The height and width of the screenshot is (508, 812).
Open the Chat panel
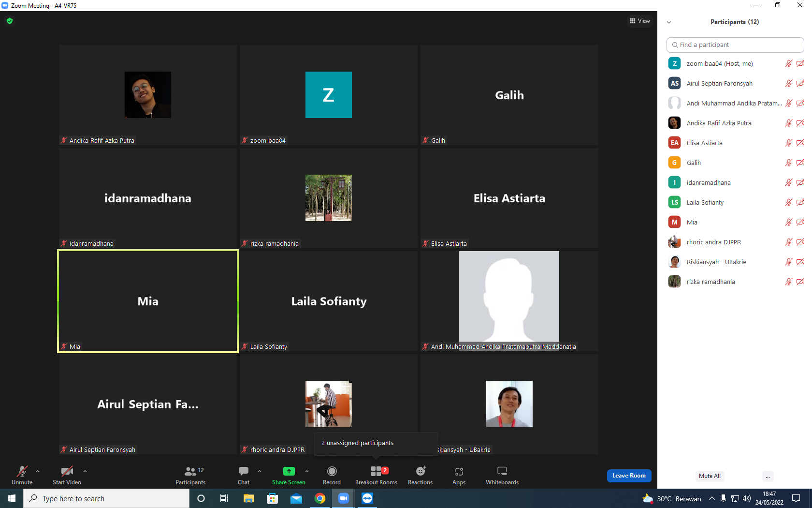244,475
